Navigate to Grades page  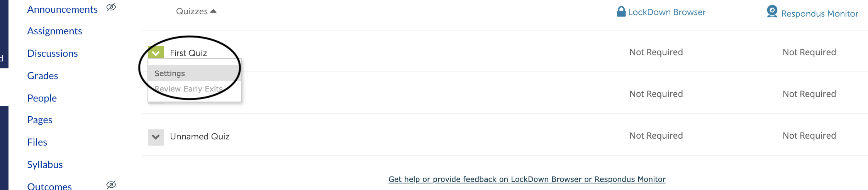[x=43, y=76]
